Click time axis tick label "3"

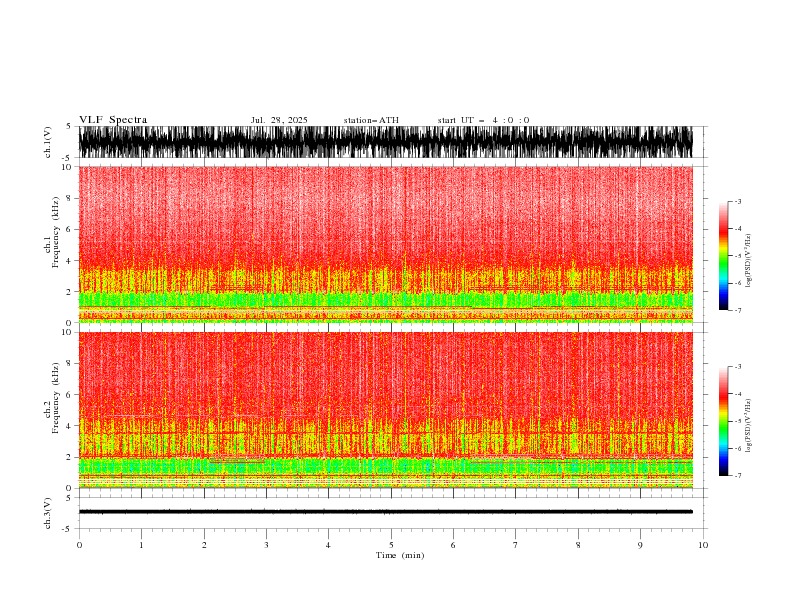tap(266, 545)
